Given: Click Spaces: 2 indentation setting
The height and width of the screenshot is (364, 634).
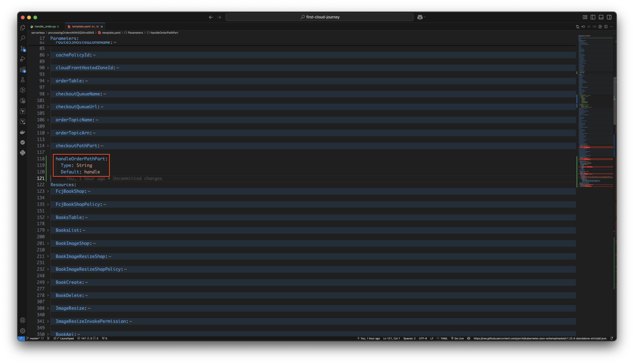Looking at the screenshot, I should tap(409, 338).
